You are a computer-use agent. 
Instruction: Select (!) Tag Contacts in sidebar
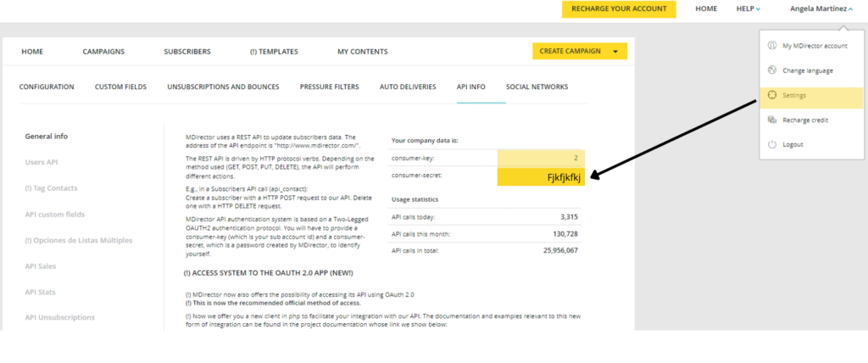52,188
